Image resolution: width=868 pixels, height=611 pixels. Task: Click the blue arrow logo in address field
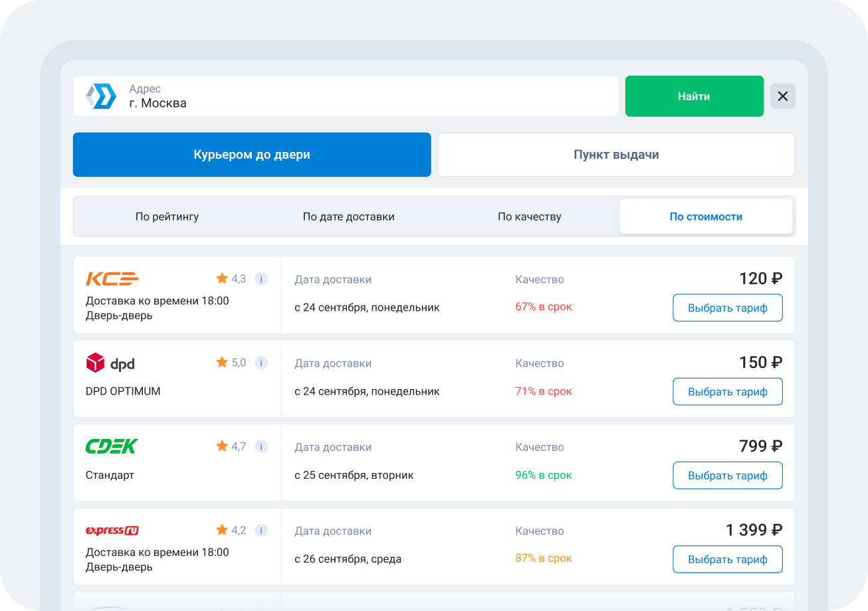point(101,96)
